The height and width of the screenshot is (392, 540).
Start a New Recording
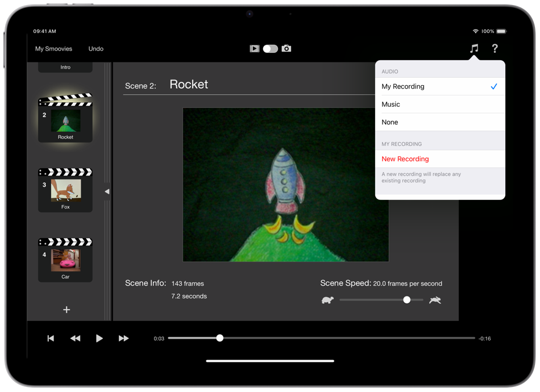coord(440,159)
